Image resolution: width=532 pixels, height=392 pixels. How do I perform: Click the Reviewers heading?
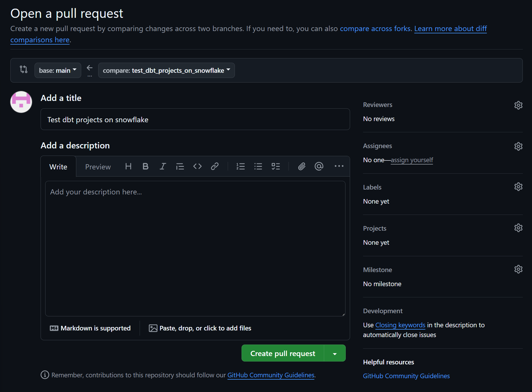click(x=377, y=105)
